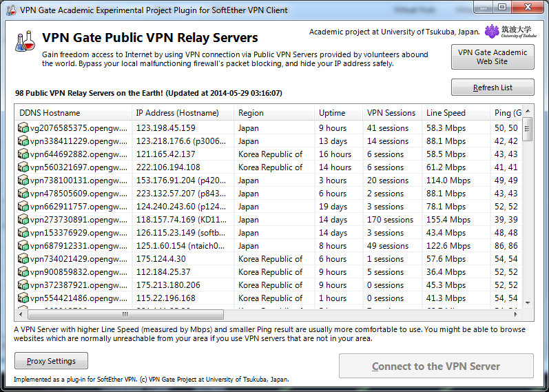Open Proxy Settings
The height and width of the screenshot is (392, 549).
click(52, 361)
